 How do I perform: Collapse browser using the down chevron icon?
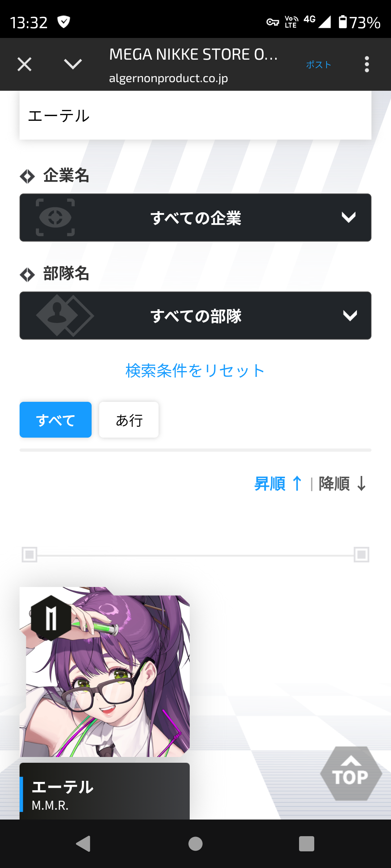(73, 64)
